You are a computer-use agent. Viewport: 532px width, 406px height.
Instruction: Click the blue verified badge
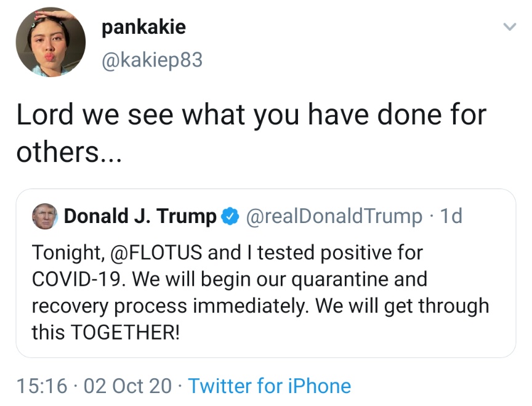click(x=230, y=217)
